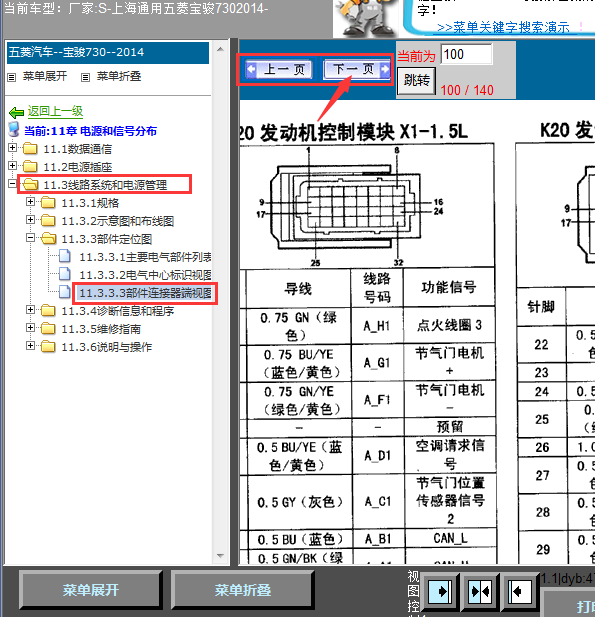Click the 100 / 140 page counter text

(467, 90)
